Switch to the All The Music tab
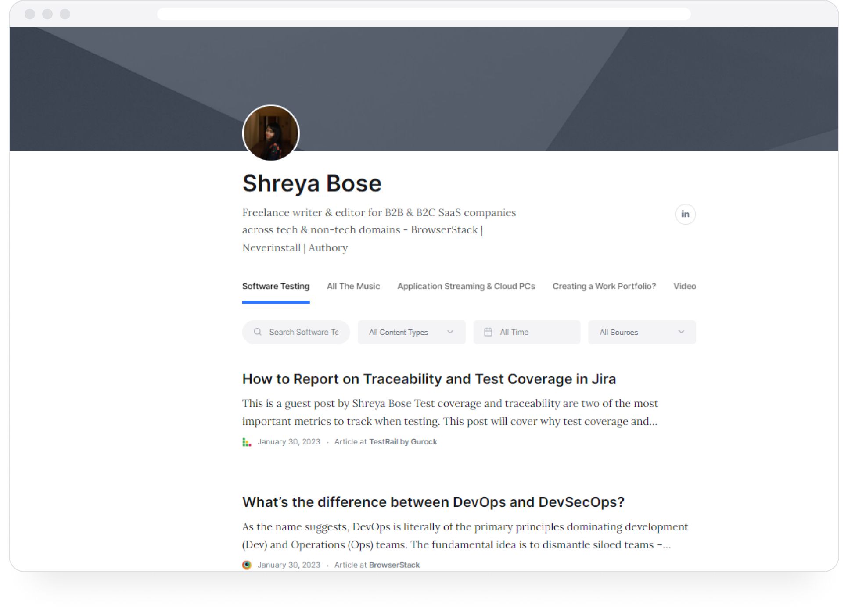Viewport: 848px width, 616px height. [x=353, y=286]
